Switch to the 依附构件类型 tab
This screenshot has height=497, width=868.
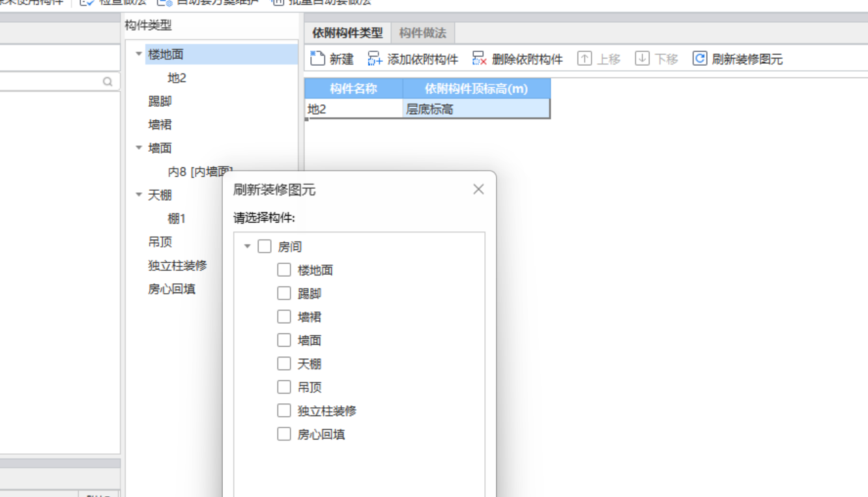348,33
